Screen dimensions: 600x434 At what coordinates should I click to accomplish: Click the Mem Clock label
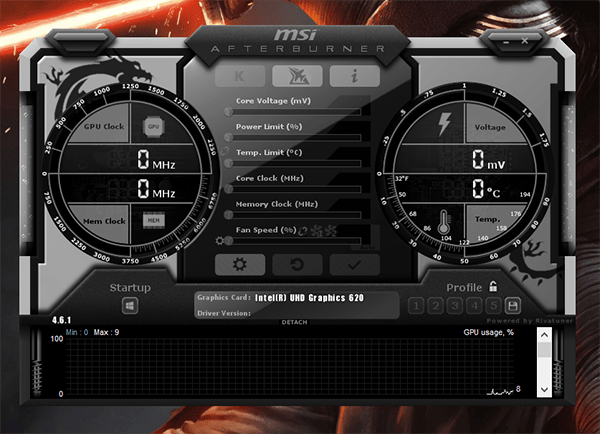coord(104,221)
